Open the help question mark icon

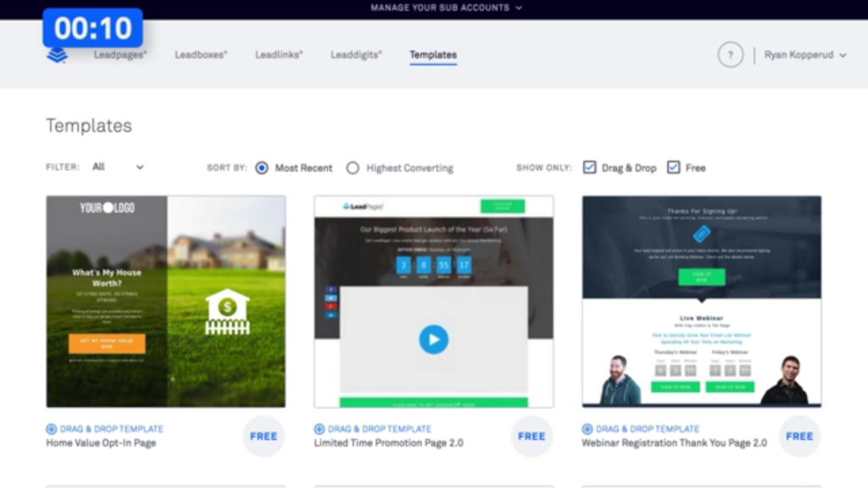(730, 55)
